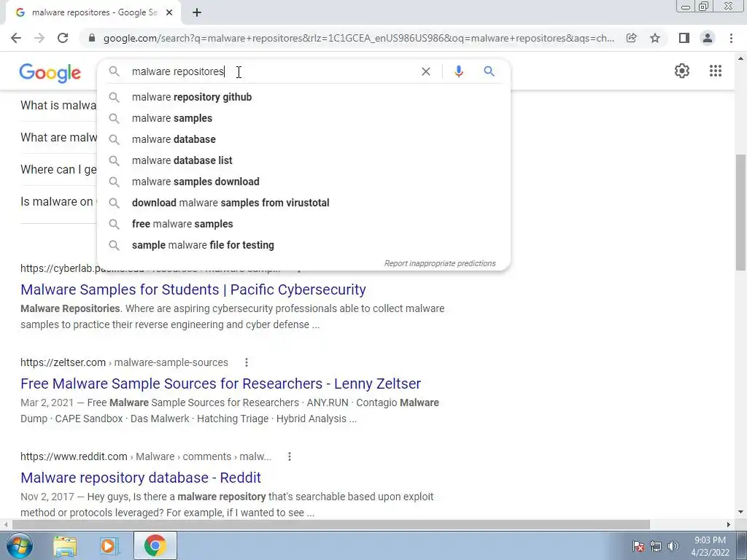Screen dimensions: 747x560
Task: Submit search with blue magnifier
Action: [x=489, y=71]
